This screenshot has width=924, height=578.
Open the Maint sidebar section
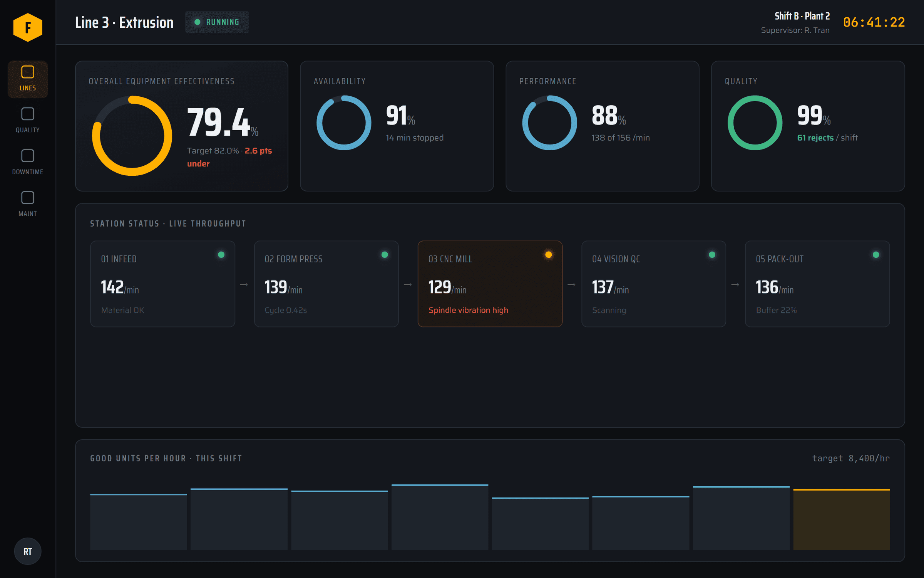pyautogui.click(x=28, y=204)
